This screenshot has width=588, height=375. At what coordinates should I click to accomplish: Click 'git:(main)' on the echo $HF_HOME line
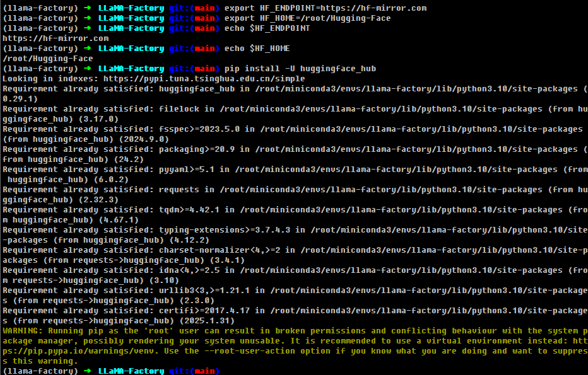pyautogui.click(x=194, y=49)
